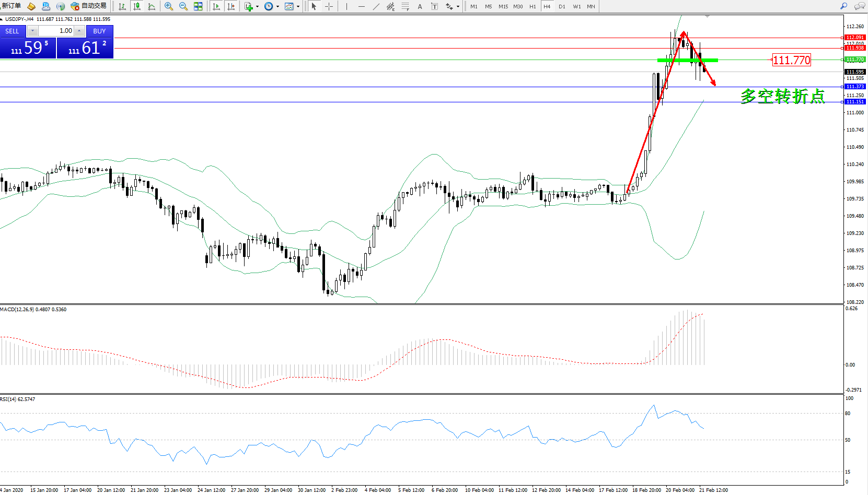This screenshot has height=495, width=868.
Task: Toggle AutoTrading (自动交易) button
Action: coord(89,6)
